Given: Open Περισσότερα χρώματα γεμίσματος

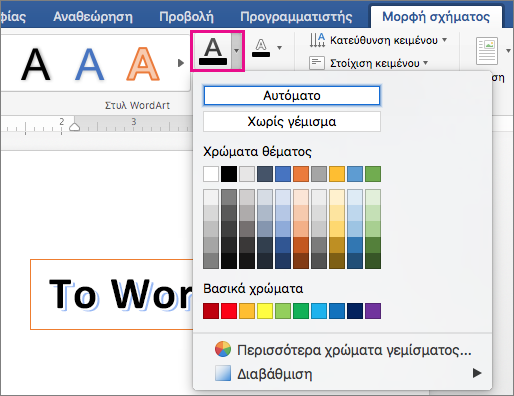Looking at the screenshot, I should 343,350.
